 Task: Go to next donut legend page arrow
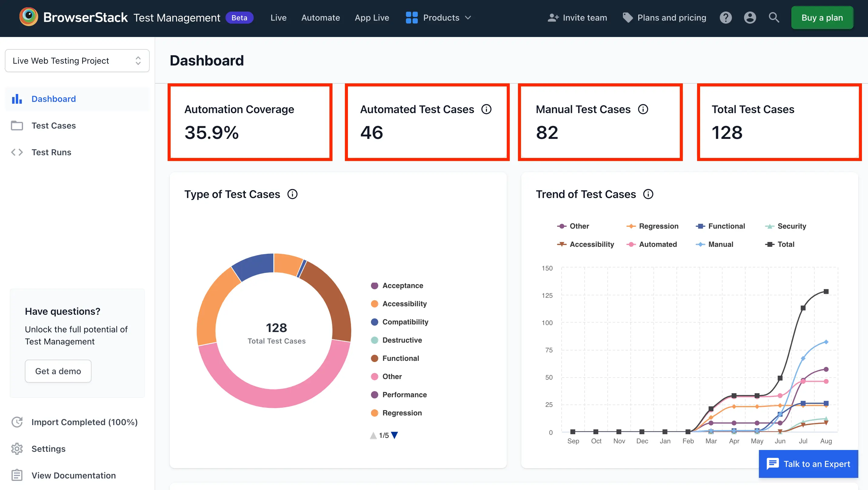(x=395, y=435)
